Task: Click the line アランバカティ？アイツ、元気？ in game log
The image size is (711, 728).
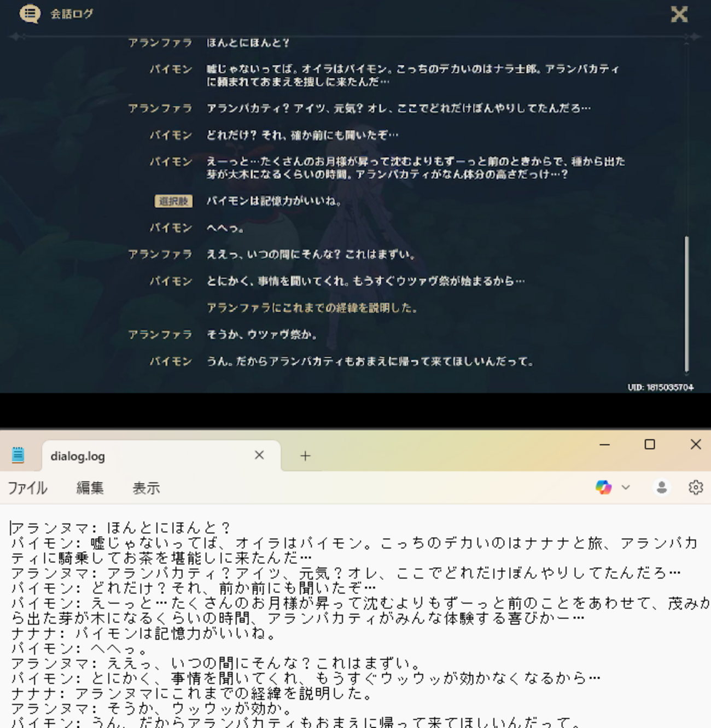Action: pyautogui.click(x=399, y=108)
